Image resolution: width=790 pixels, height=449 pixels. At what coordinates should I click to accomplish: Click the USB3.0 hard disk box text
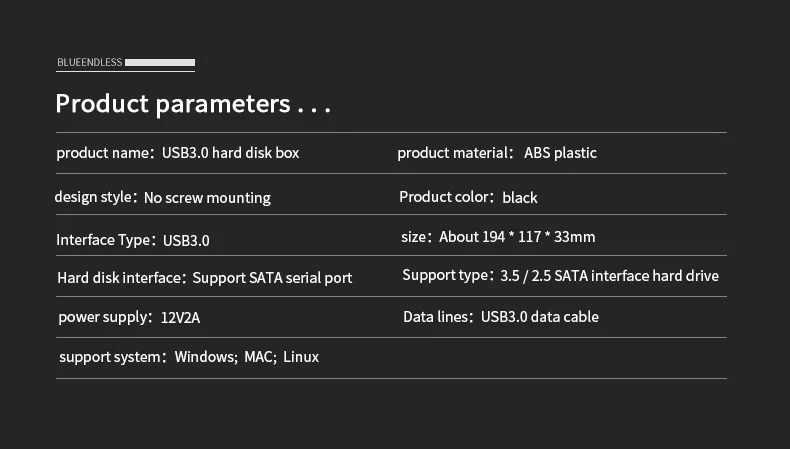click(231, 153)
